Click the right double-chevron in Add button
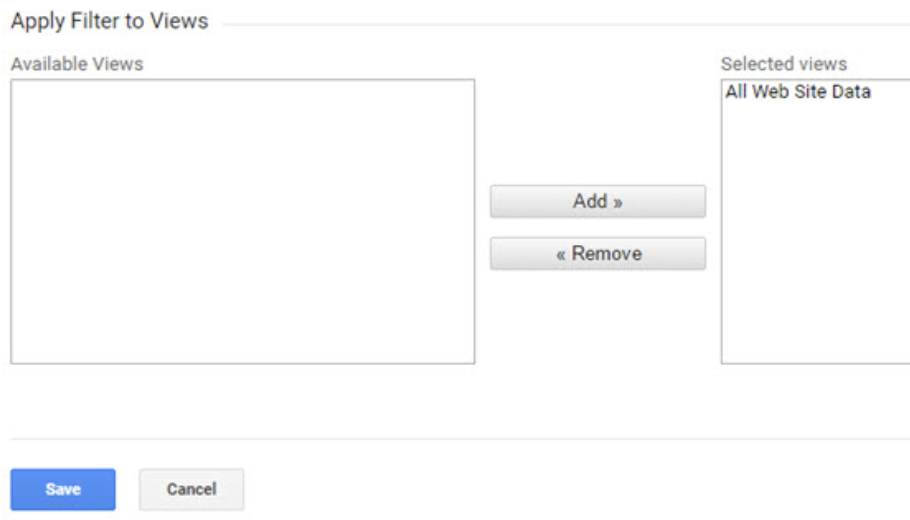 coord(618,203)
